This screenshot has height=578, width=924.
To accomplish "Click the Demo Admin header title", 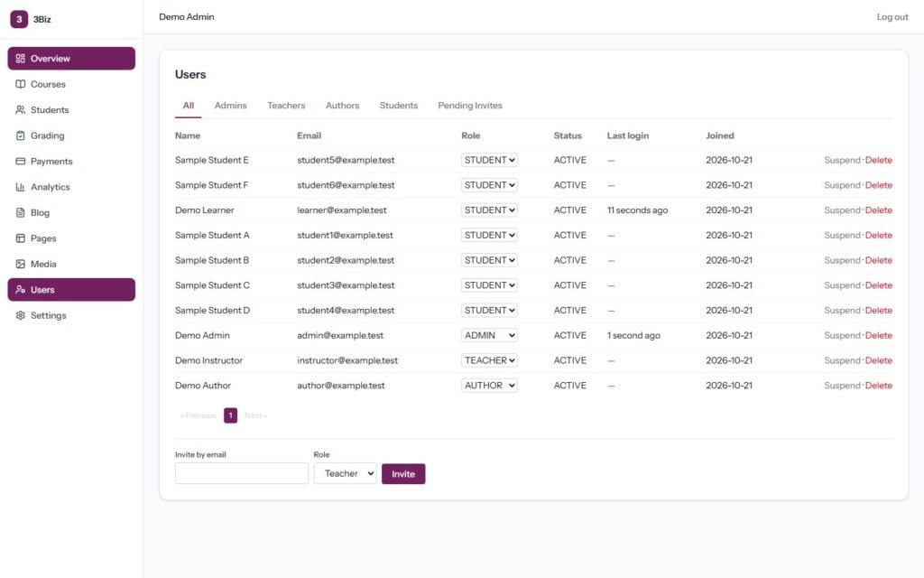I will click(187, 17).
